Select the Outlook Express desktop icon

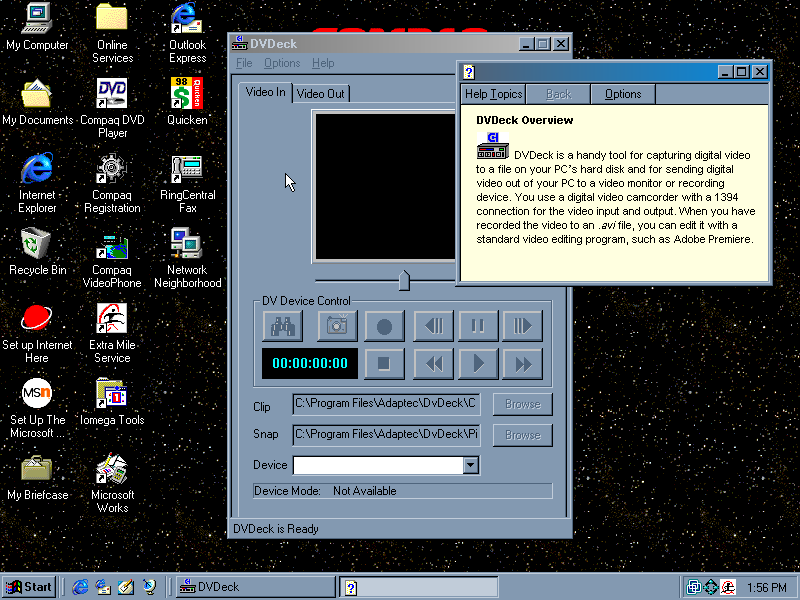pos(187,33)
